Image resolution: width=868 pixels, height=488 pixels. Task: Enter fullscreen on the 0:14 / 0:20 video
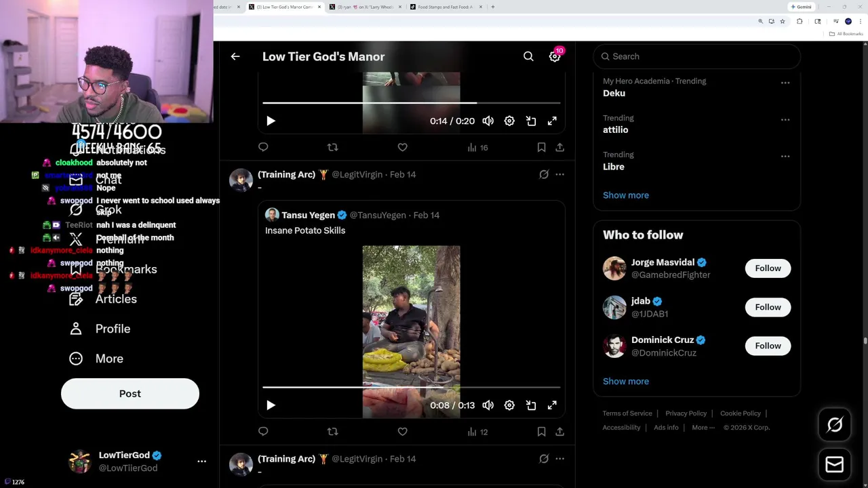tap(552, 121)
